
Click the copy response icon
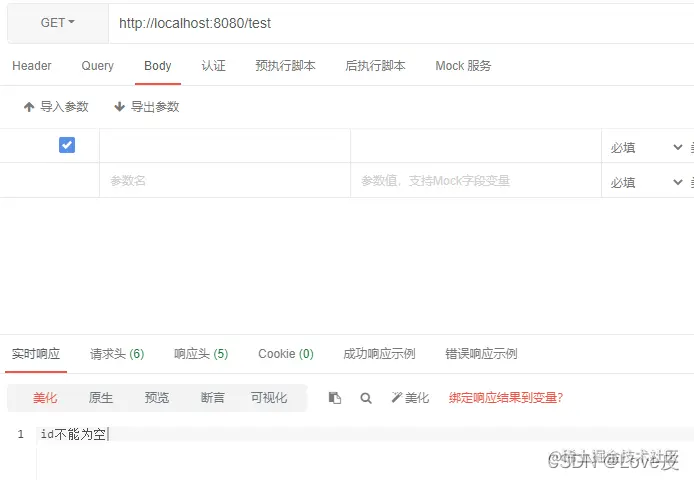[335, 398]
